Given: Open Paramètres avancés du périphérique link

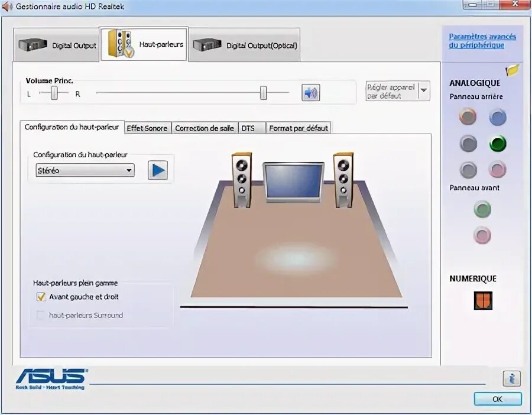Looking at the screenshot, I should tap(482, 41).
